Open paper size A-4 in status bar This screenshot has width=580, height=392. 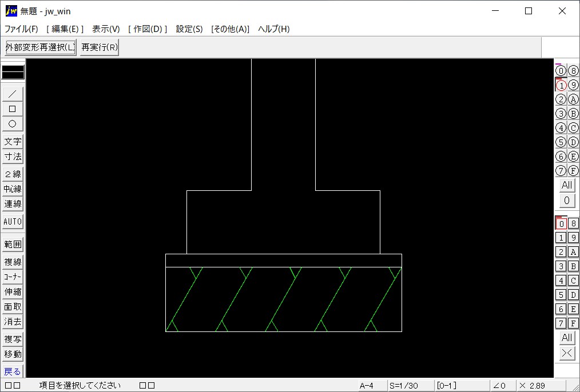373,386
